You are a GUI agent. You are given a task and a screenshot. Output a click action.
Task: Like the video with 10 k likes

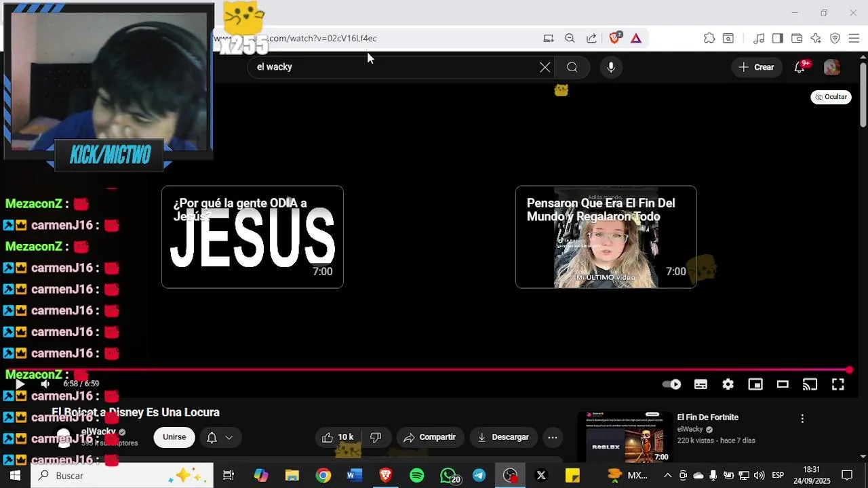pyautogui.click(x=338, y=437)
